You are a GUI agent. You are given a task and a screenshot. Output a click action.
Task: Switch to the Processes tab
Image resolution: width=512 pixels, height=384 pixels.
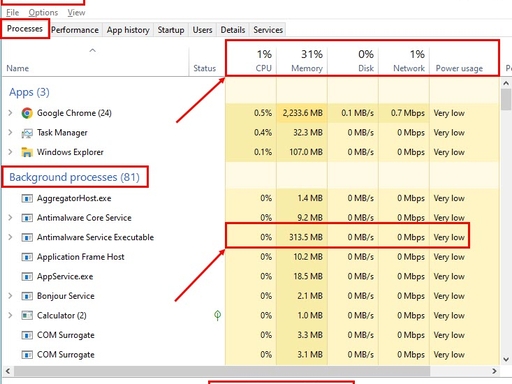[25, 29]
